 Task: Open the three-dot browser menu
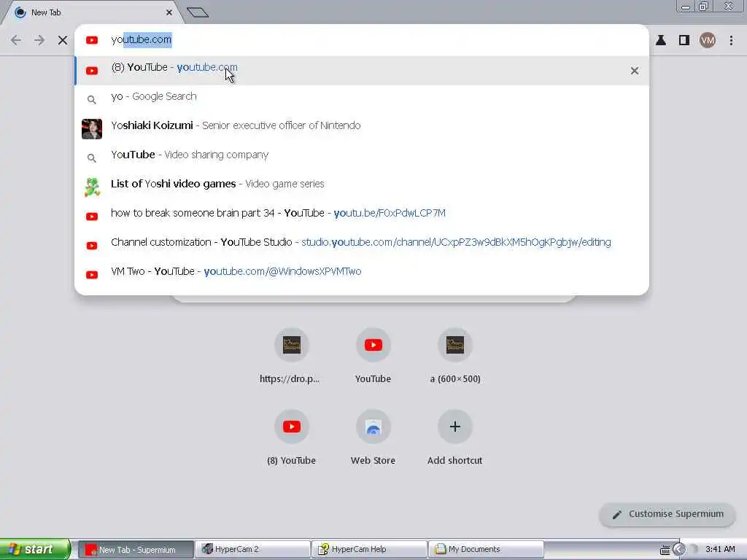(731, 41)
